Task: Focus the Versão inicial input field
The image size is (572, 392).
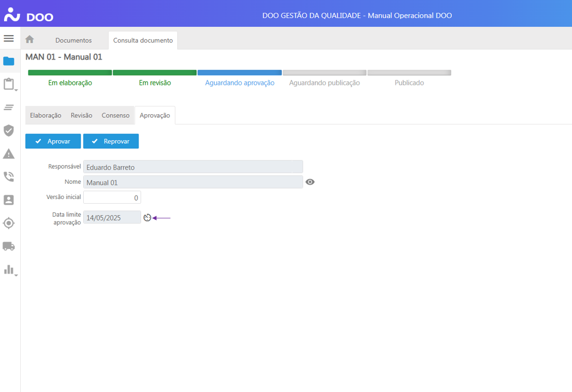Action: (x=112, y=198)
